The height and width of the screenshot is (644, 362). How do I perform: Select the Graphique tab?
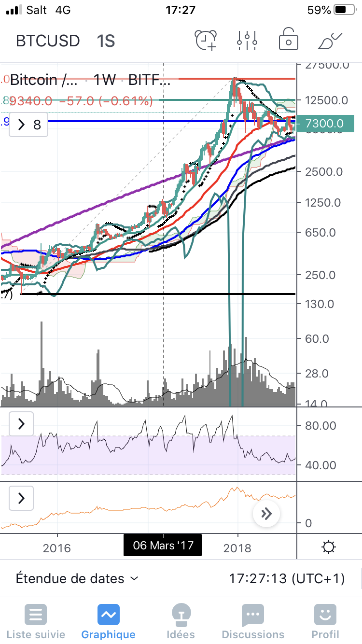(x=108, y=615)
